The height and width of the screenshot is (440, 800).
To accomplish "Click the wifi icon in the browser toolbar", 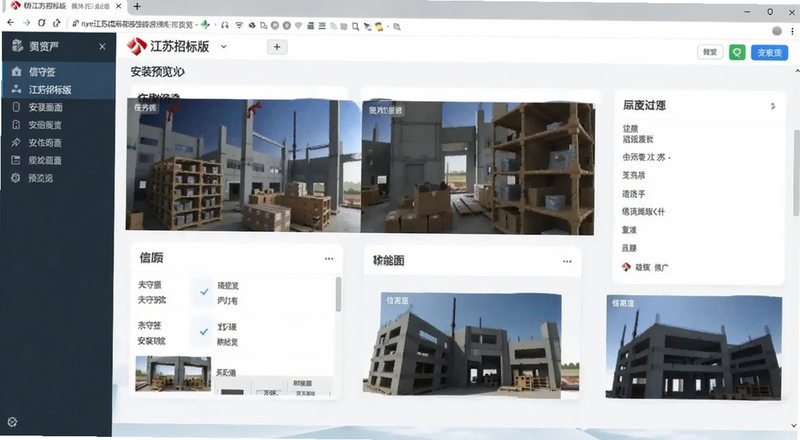I will pyautogui.click(x=239, y=25).
